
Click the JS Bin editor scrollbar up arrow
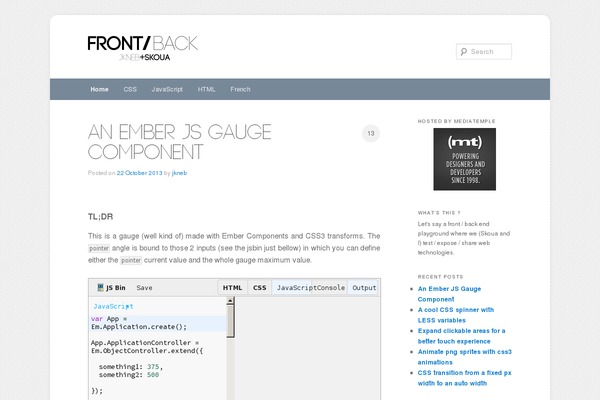pos(230,301)
